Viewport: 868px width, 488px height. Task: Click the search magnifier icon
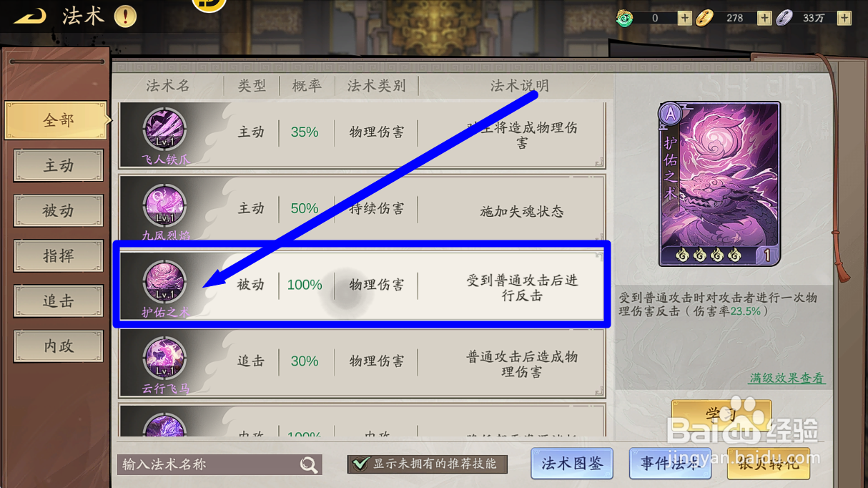(309, 465)
